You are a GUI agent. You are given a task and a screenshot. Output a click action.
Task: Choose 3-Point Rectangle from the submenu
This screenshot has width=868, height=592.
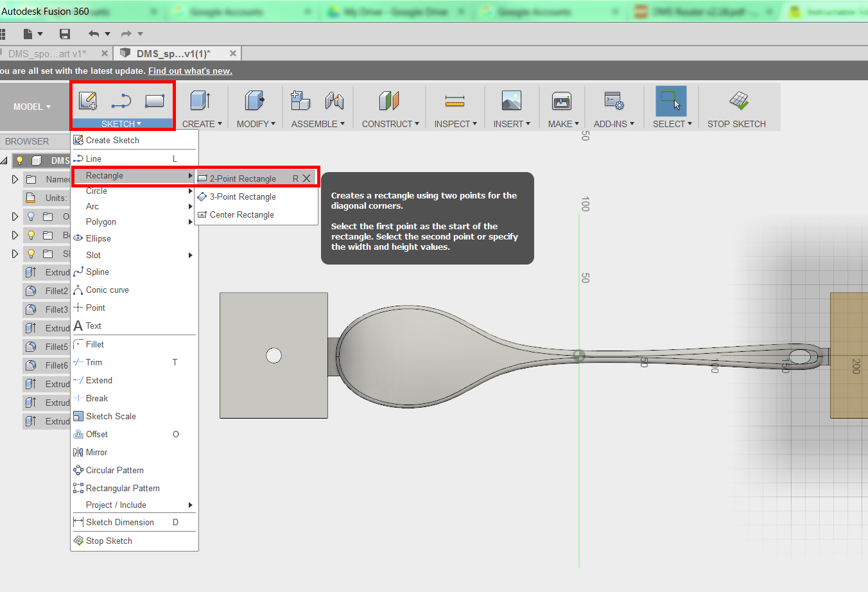click(243, 197)
